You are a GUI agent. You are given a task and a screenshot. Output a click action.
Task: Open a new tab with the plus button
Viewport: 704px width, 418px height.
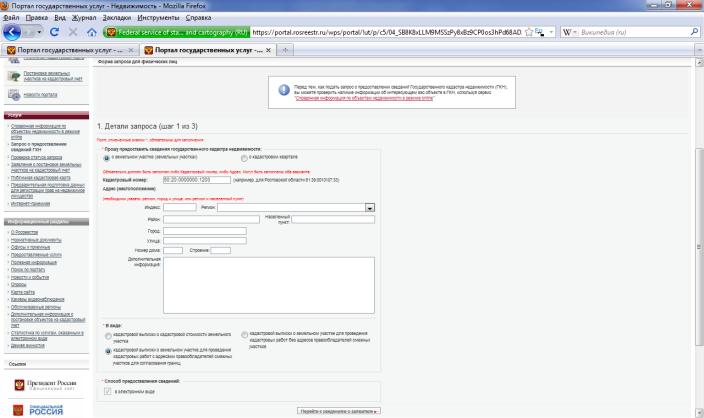coord(285,50)
